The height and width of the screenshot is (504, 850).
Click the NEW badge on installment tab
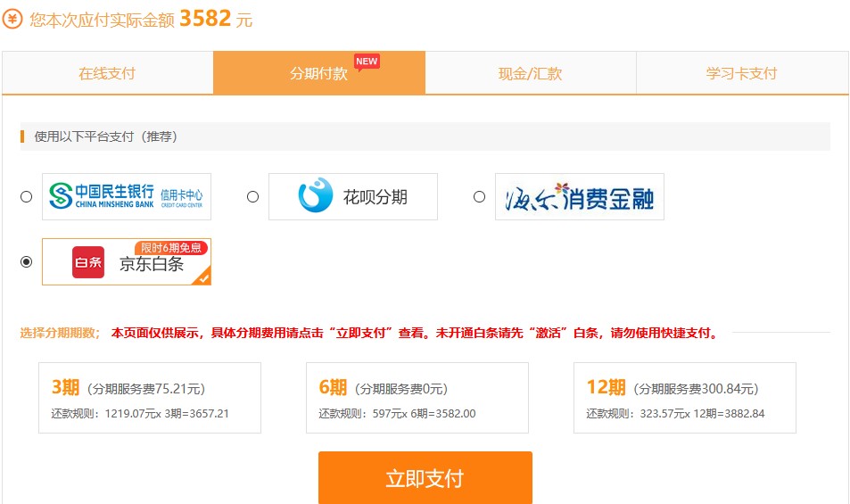[x=367, y=62]
